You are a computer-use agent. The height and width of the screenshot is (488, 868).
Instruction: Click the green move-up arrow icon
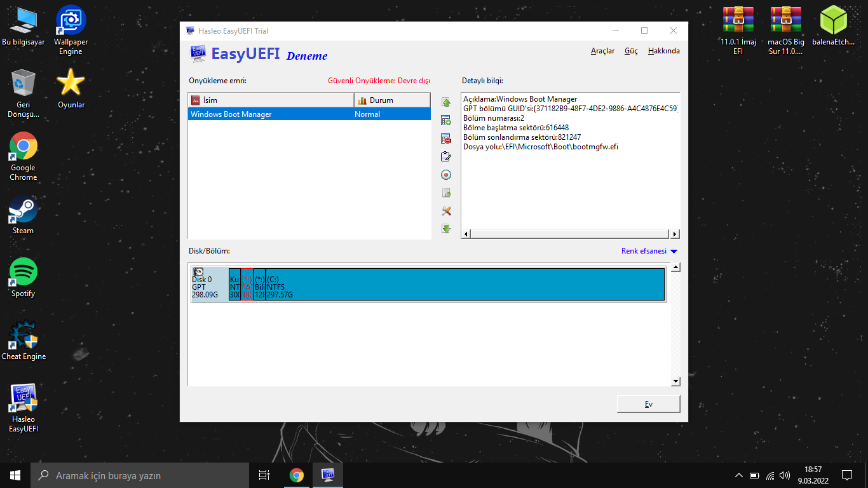click(x=446, y=102)
